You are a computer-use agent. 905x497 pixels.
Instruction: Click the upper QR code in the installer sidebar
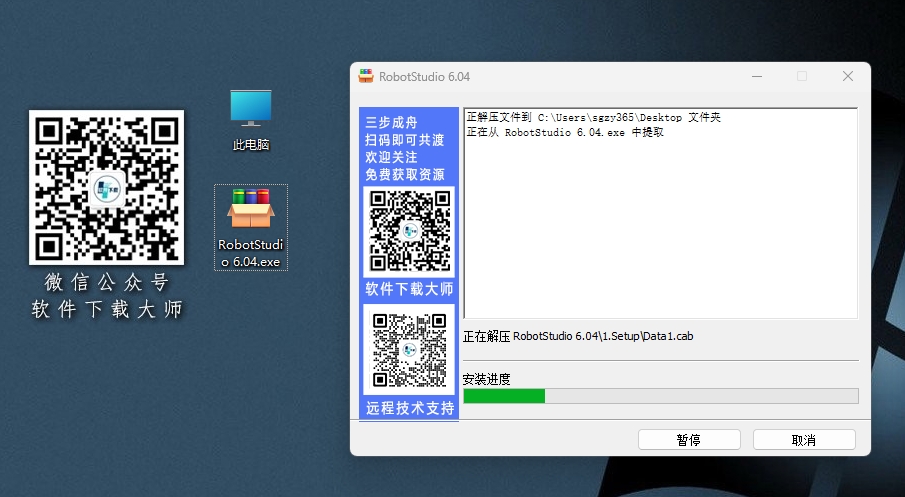tap(409, 231)
